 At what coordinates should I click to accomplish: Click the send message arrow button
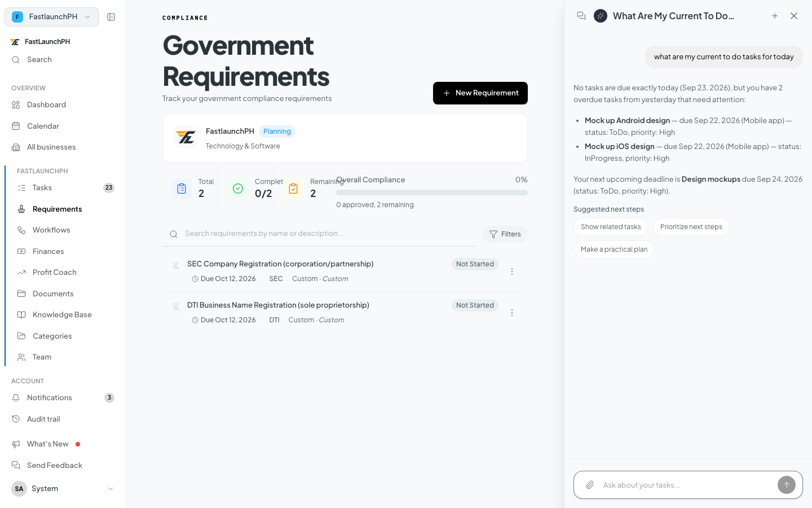coord(787,485)
